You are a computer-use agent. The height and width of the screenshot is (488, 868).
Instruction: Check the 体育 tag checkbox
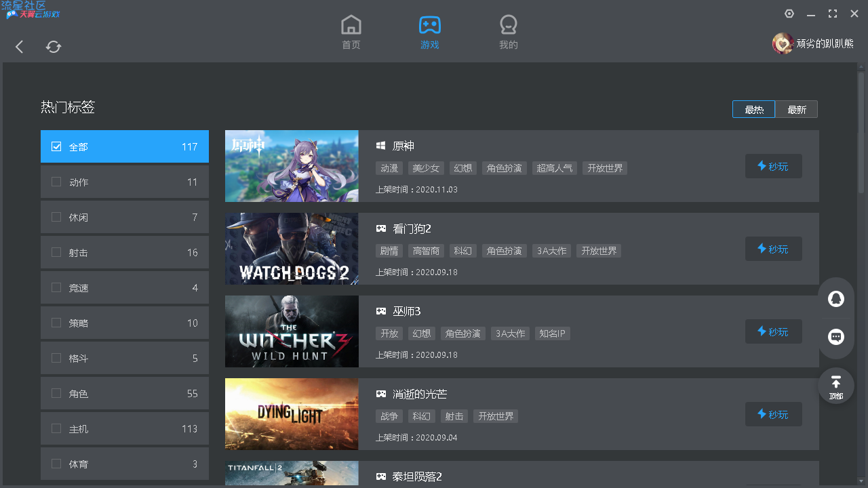(x=56, y=464)
